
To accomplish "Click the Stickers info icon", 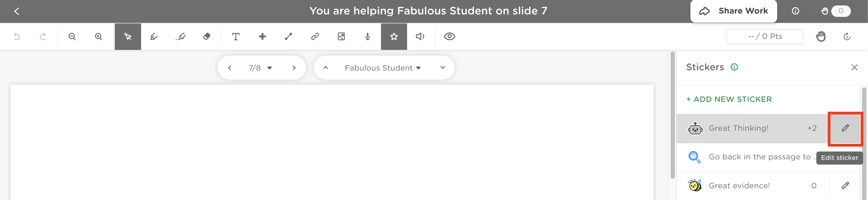I will pyautogui.click(x=734, y=67).
